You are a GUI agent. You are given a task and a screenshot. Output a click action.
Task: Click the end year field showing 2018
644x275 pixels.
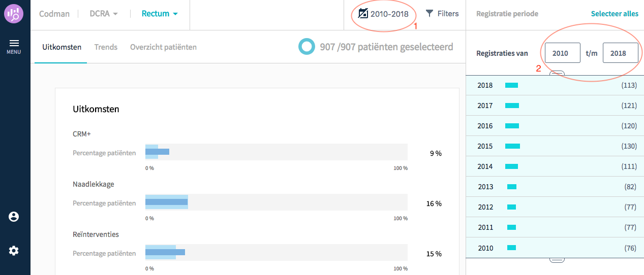tap(621, 53)
